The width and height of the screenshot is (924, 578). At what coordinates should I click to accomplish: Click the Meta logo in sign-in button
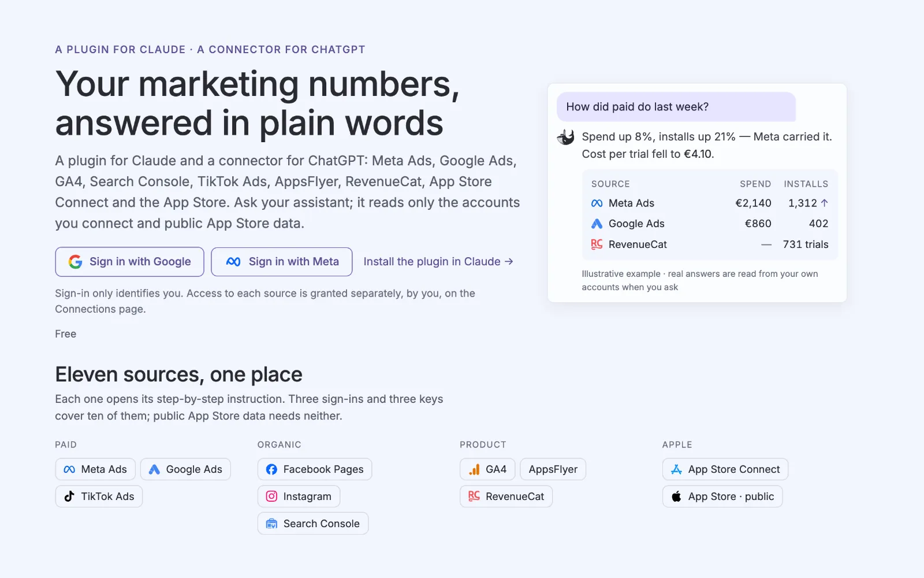233,262
